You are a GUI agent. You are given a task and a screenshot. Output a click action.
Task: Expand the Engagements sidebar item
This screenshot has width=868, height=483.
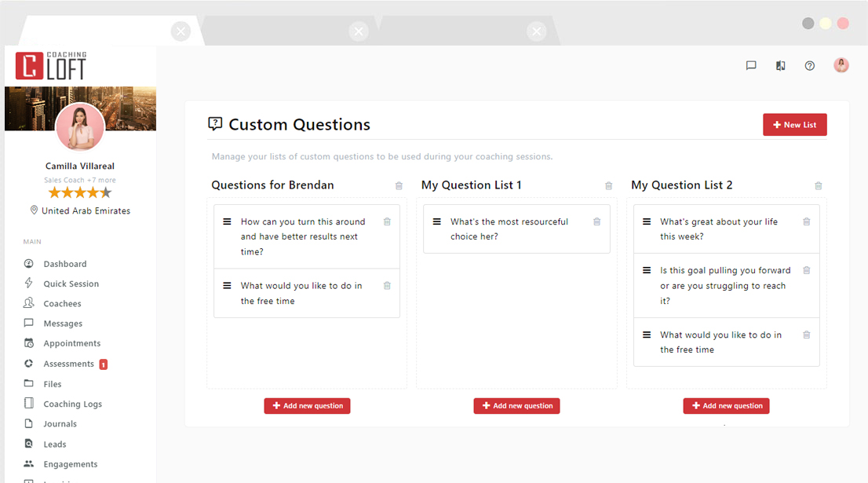click(x=70, y=464)
